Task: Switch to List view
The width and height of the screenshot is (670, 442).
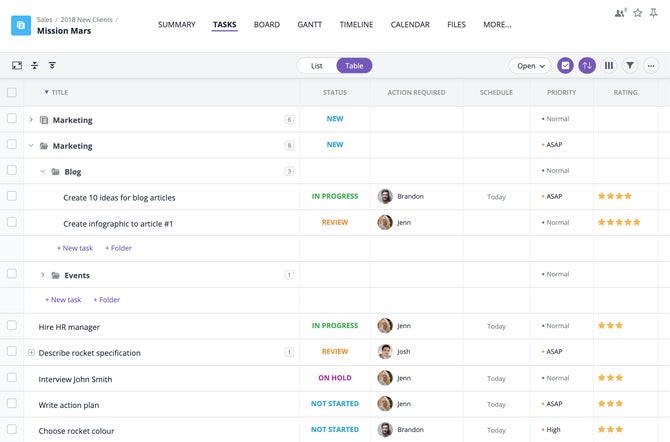Action: (317, 66)
